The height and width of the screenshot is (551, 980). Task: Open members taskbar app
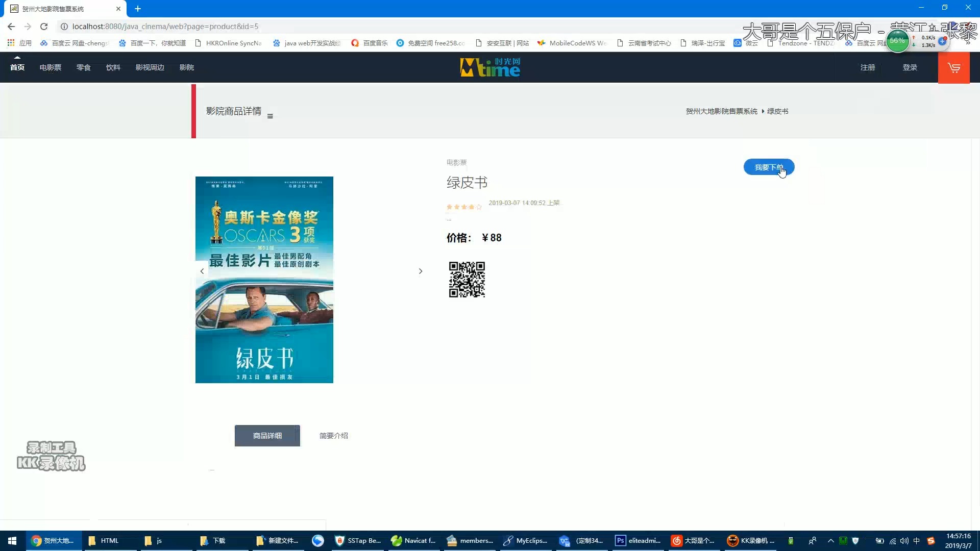click(470, 541)
